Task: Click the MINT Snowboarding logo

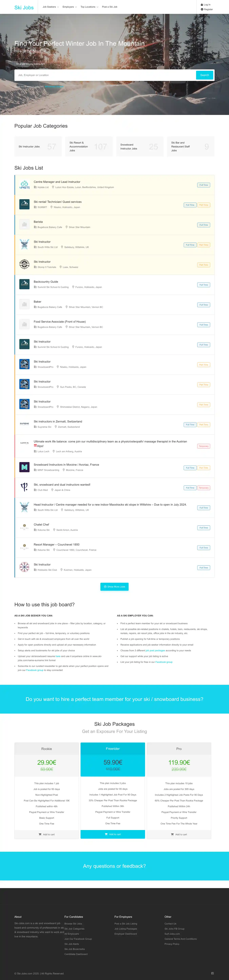Action: (24, 467)
